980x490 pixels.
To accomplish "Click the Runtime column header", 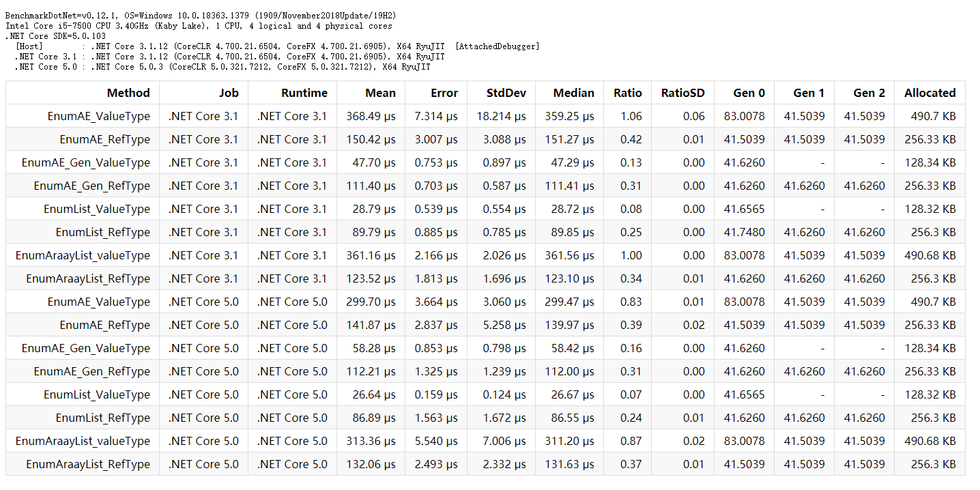I will [304, 93].
